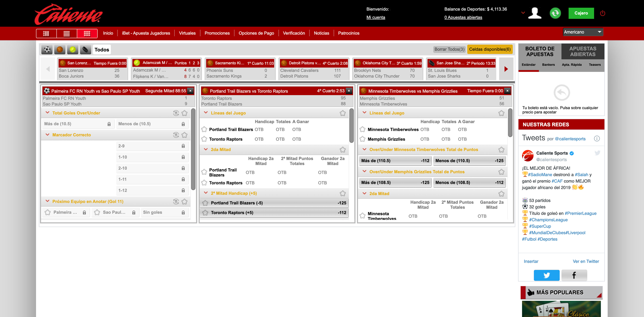Open Twitter info icon beside Tweets
This screenshot has height=317, width=644.
pyautogui.click(x=597, y=139)
